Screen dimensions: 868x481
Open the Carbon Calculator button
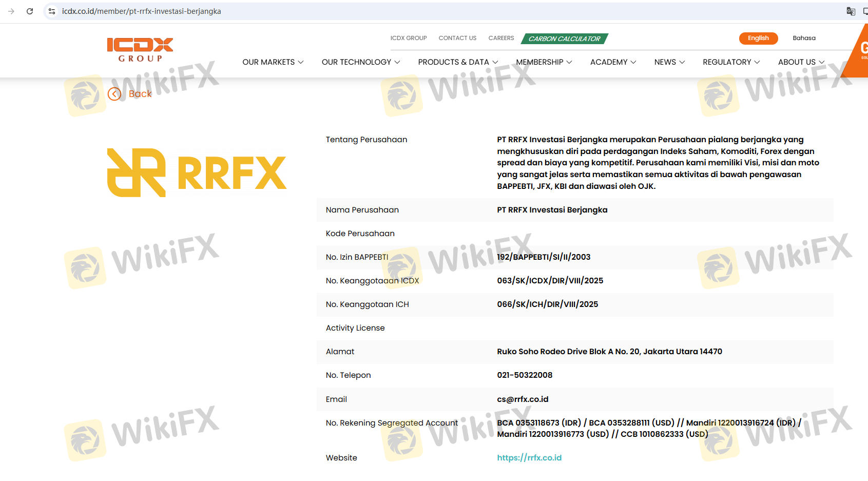click(565, 39)
